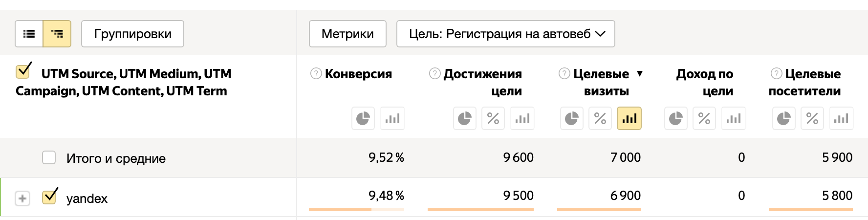Screen dimensions: 868x220
Task: Check the Итого и средние checkbox
Action: [49, 157]
